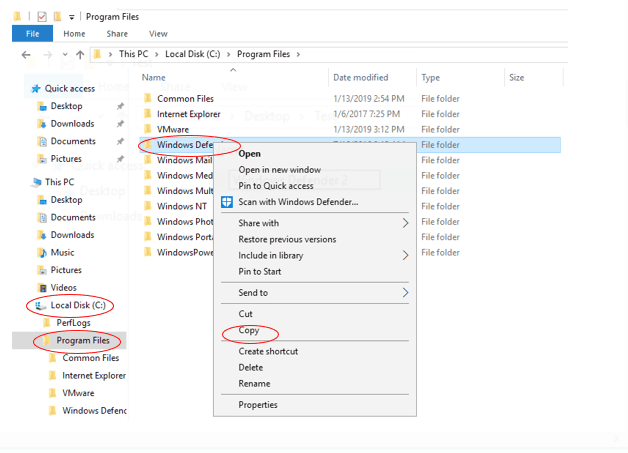Click the Windows Defender shield icon in context menu
This screenshot has height=453, width=628.
(x=227, y=202)
